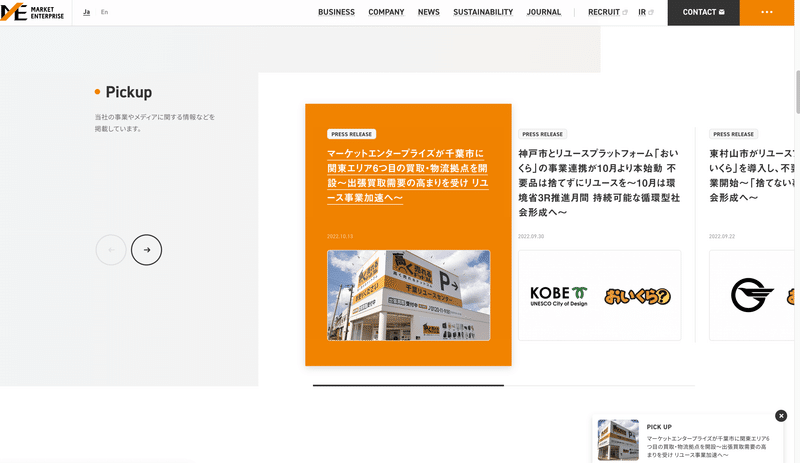Click the next arrow in Pickup

pyautogui.click(x=146, y=250)
